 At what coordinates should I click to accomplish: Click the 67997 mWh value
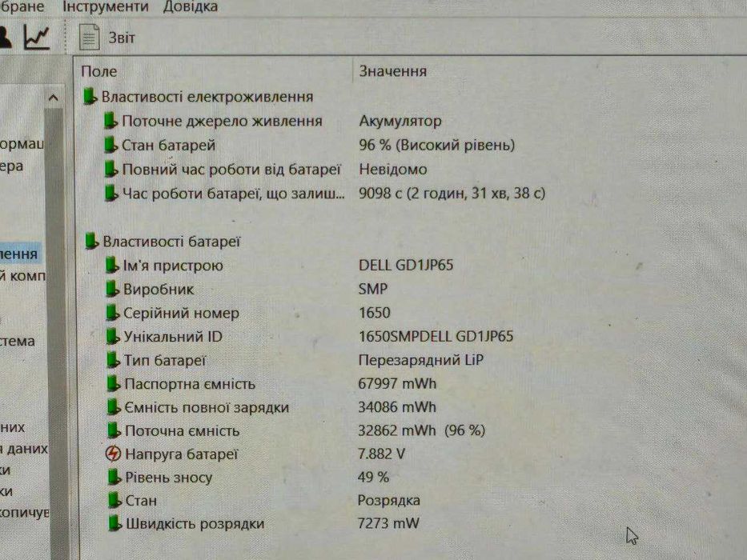(x=397, y=383)
